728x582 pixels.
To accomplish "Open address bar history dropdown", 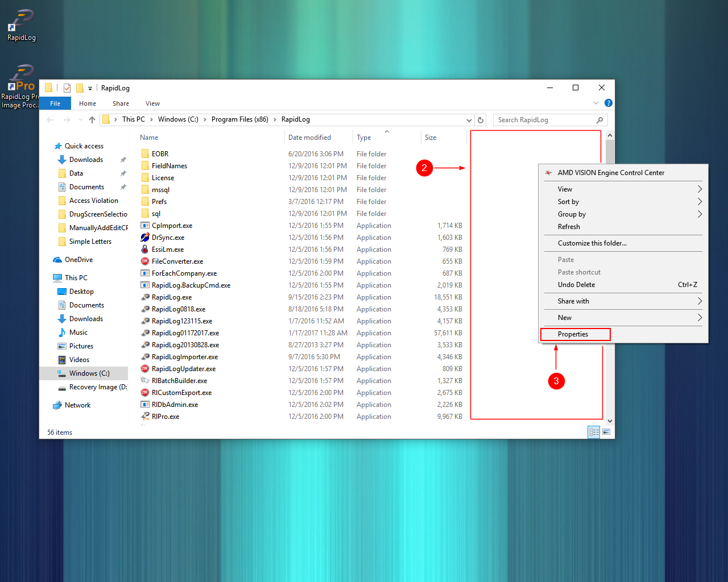I will click(469, 120).
